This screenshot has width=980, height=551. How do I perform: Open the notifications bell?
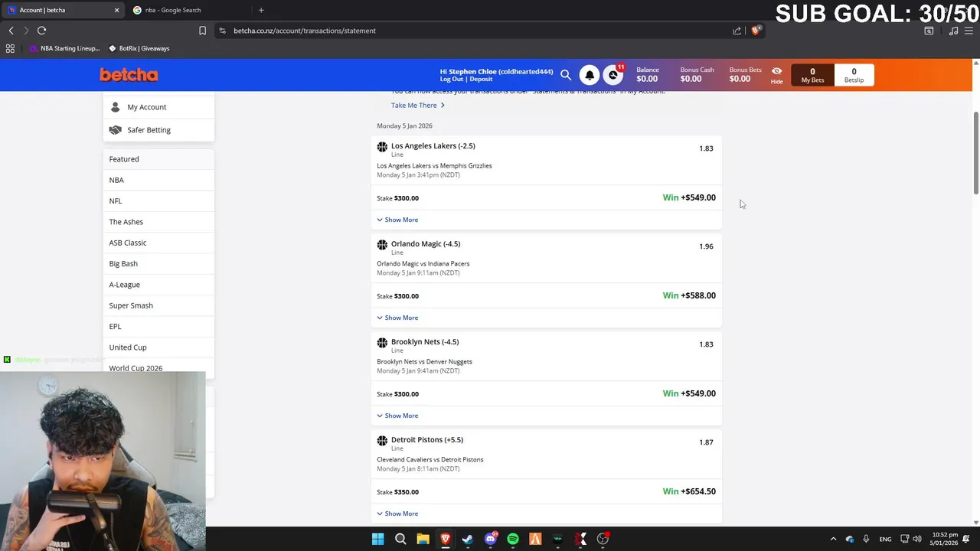tap(590, 75)
